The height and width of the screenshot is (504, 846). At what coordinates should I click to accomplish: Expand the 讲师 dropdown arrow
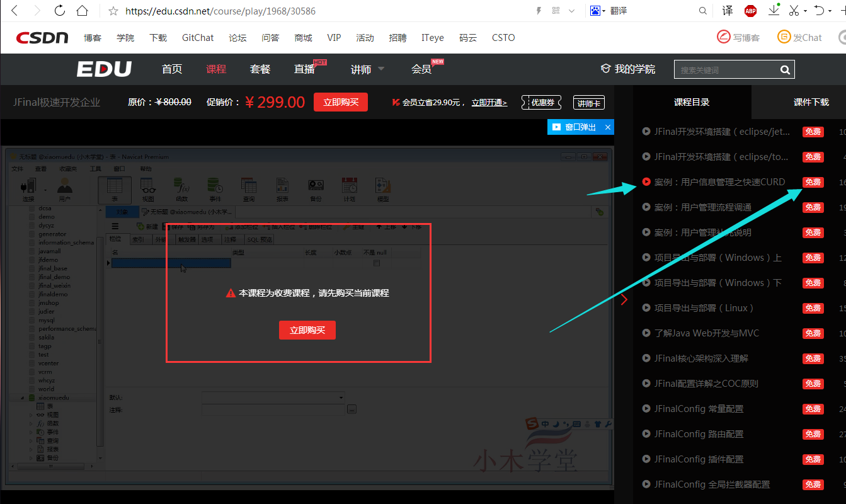[x=381, y=69]
